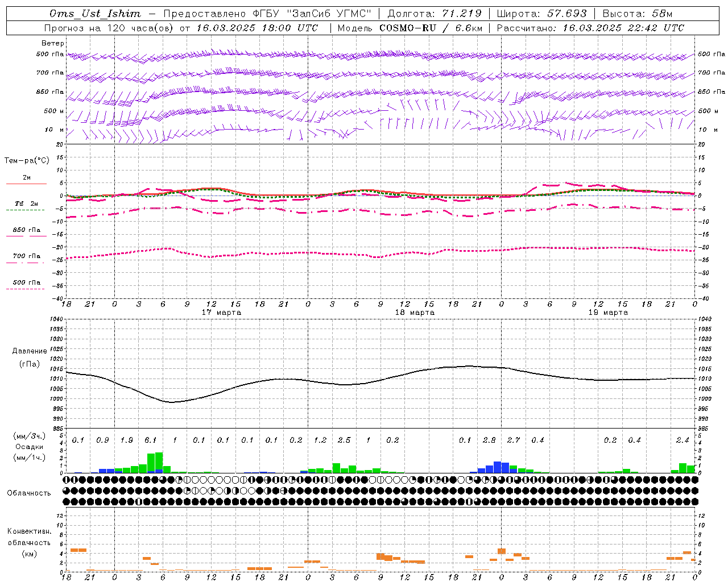Click the tallest blue precipitation bar under 2.8

(497, 467)
